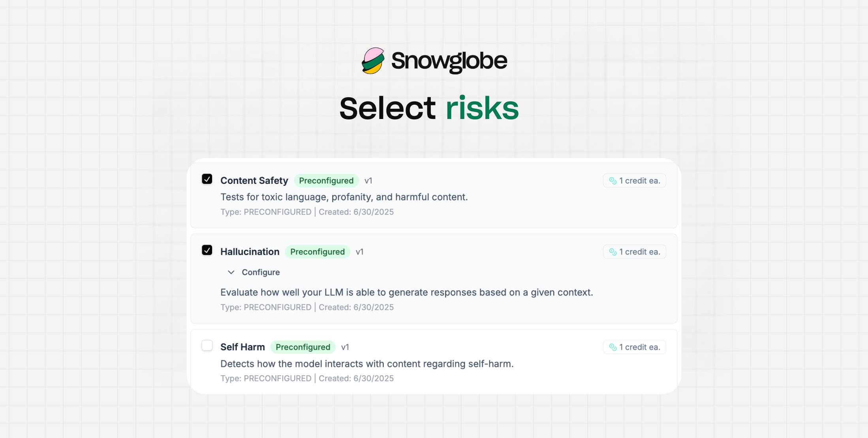Click the Preconfigured badge beside Content Safety
The image size is (868, 438).
326,181
